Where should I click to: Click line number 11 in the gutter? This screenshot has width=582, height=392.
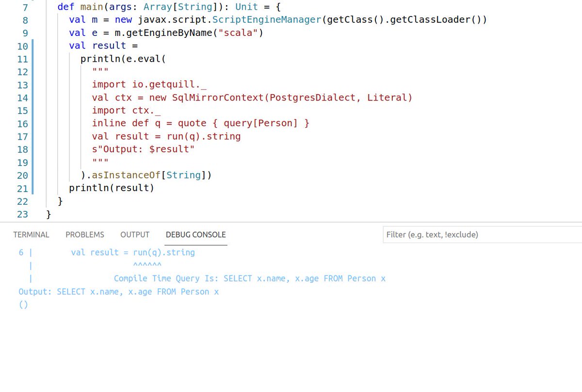coord(22,59)
